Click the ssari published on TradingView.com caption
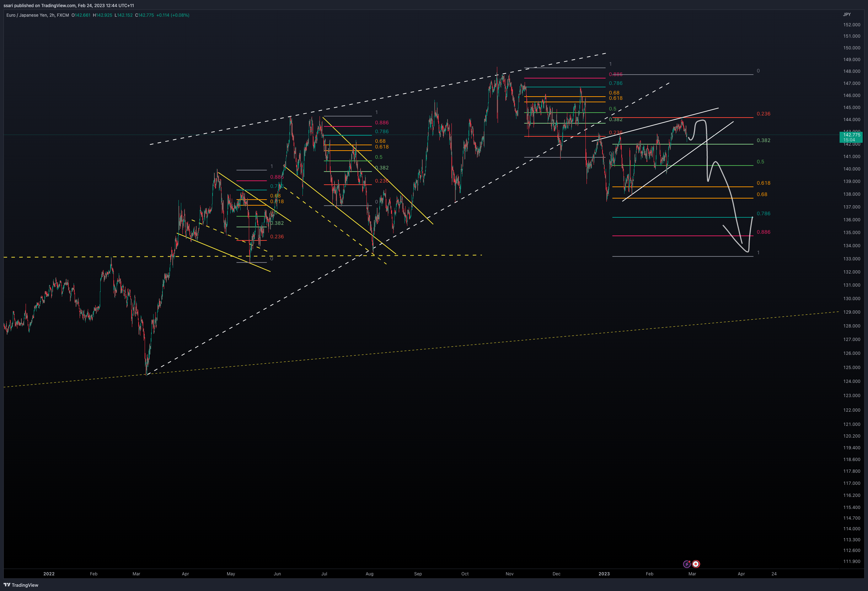Viewport: 868px width, 591px height. coord(69,6)
